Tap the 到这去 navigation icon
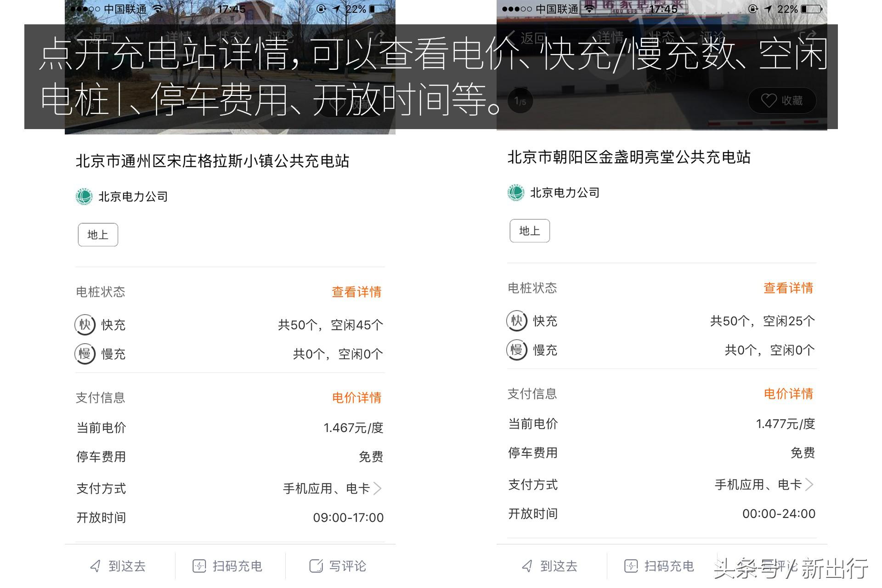This screenshot has width=882, height=588. 96,566
